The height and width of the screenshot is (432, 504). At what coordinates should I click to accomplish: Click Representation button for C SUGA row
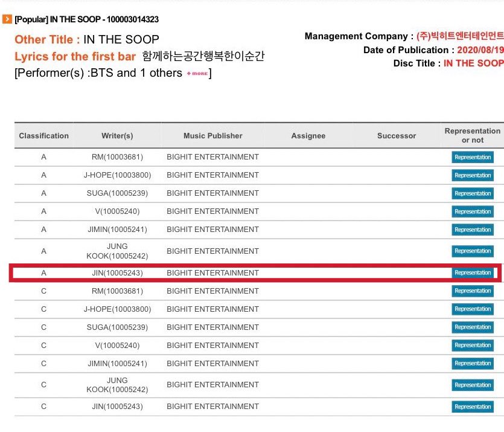click(x=473, y=327)
